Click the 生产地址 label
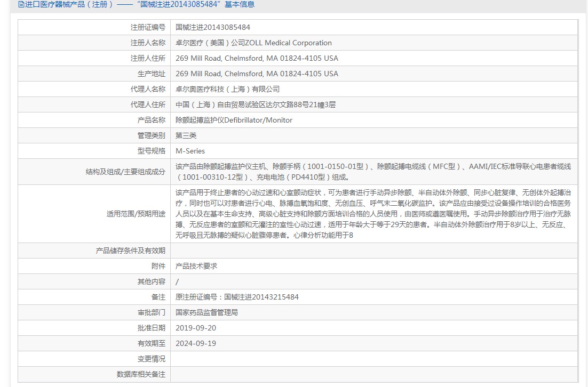588x387 pixels. click(152, 74)
